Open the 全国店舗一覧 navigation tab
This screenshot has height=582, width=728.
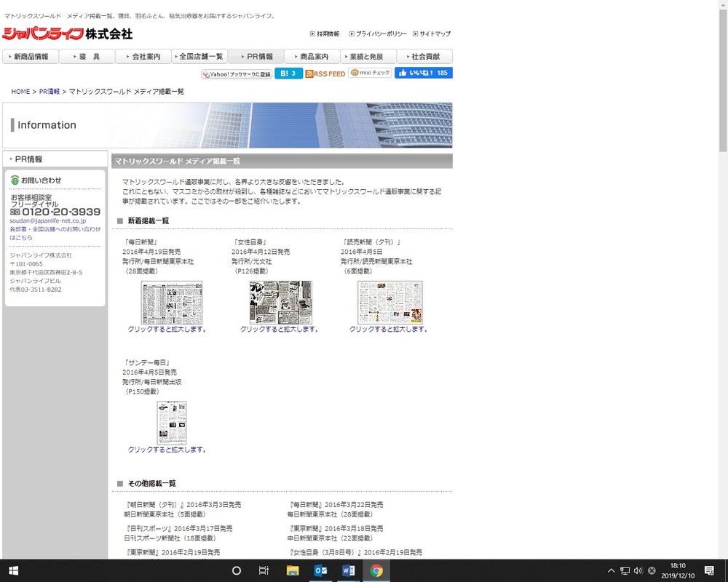click(199, 55)
